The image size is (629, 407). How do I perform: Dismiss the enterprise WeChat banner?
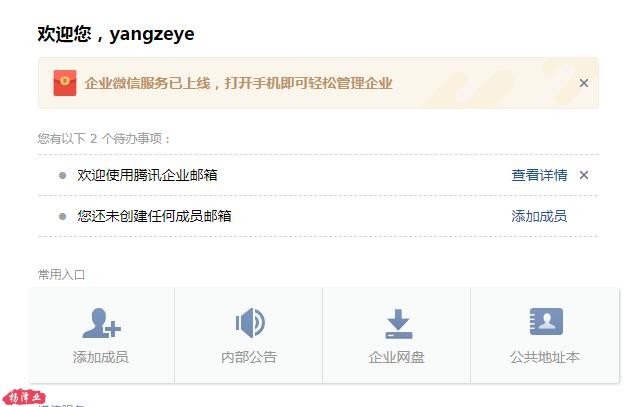584,83
